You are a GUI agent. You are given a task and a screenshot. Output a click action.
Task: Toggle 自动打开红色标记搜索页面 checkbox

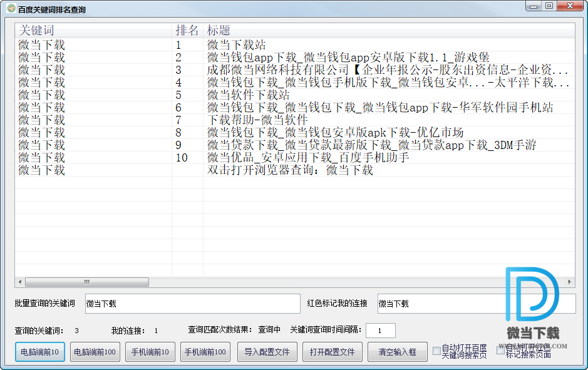click(x=500, y=350)
